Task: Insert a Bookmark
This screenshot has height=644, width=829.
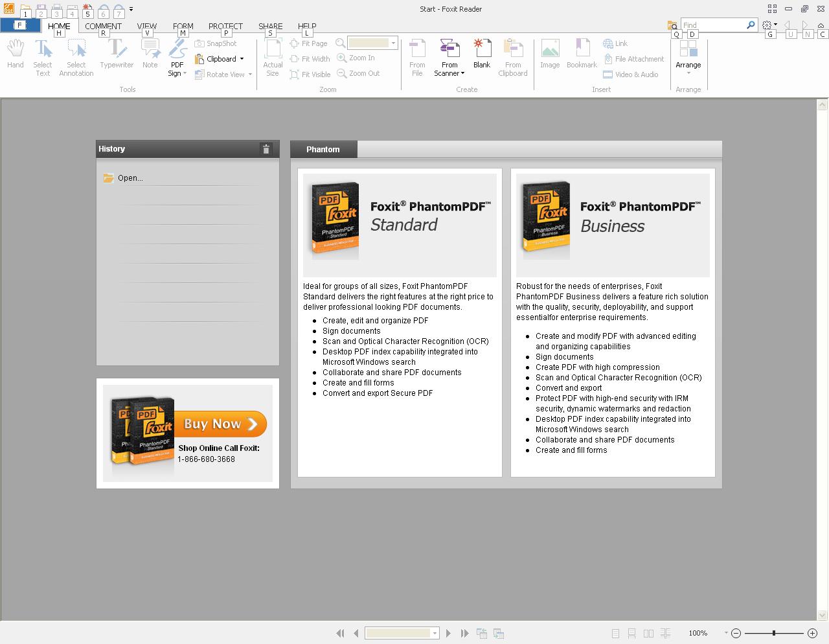Action: 582,54
